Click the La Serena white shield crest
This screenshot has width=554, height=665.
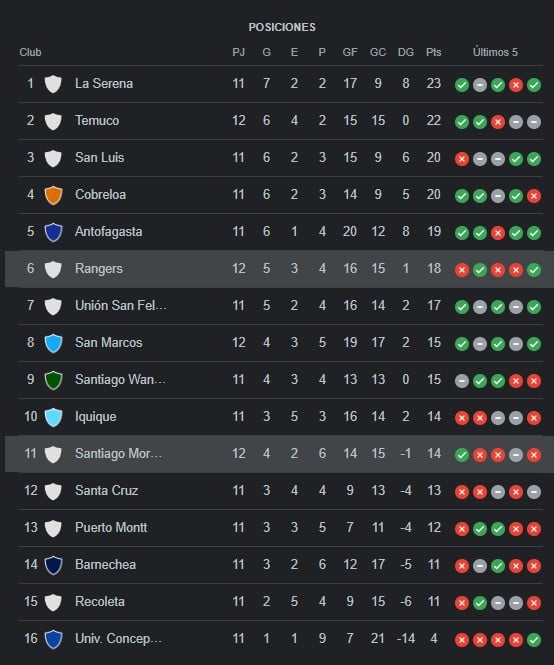click(53, 84)
